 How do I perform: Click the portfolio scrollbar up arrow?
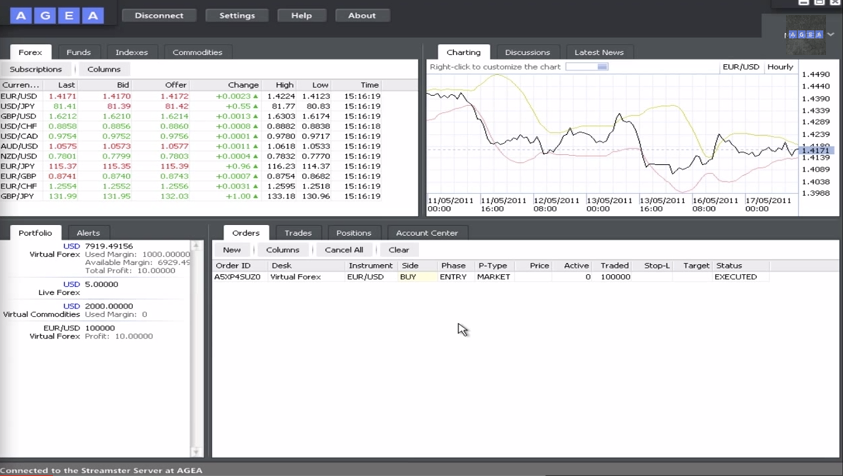click(196, 245)
